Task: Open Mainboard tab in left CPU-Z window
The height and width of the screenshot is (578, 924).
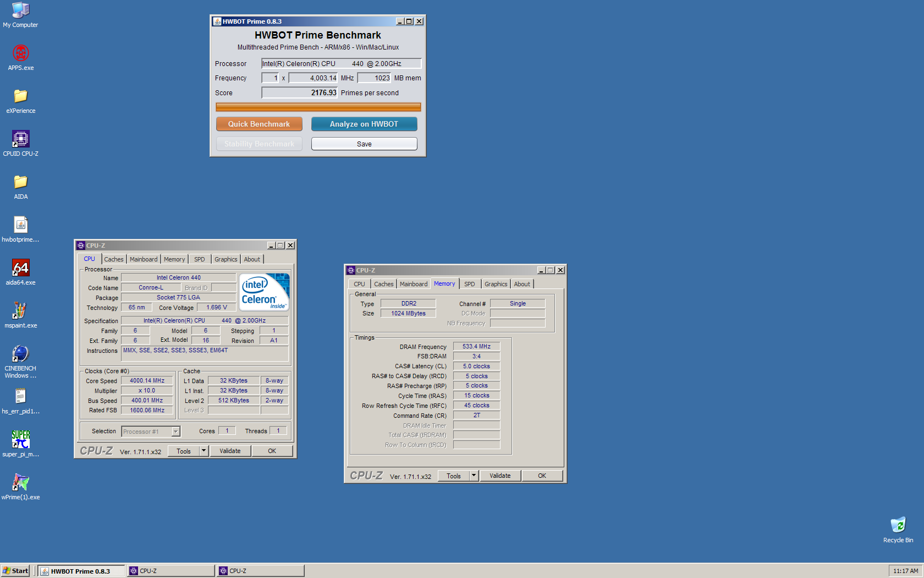Action: [144, 259]
